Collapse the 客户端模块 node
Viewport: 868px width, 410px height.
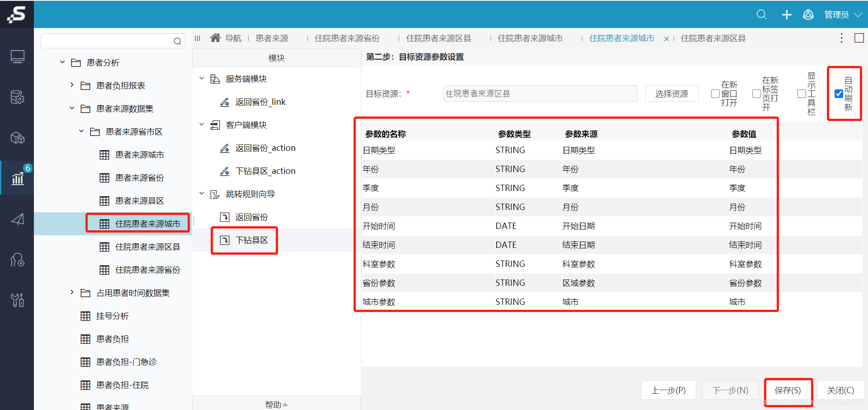[x=202, y=125]
